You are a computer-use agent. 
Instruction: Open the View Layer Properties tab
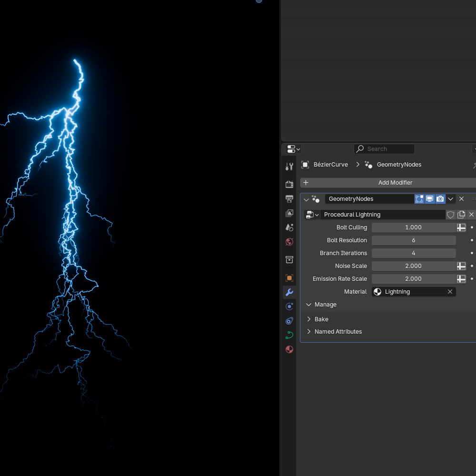click(289, 213)
